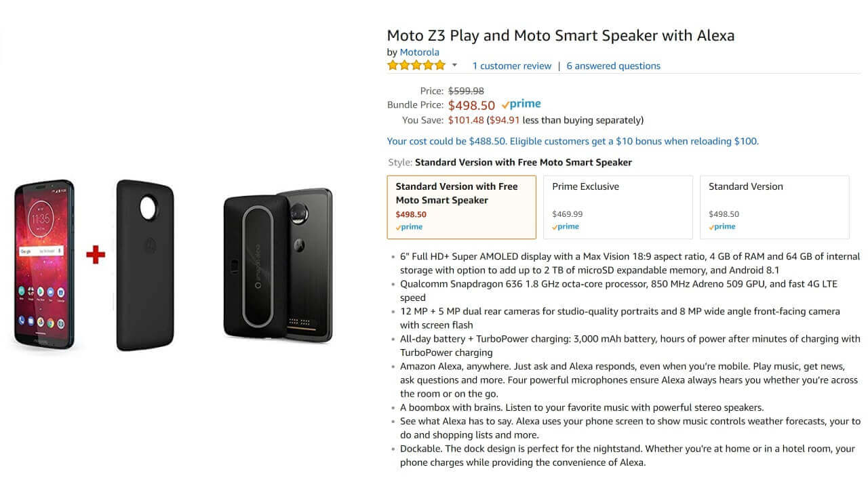This screenshot has width=868, height=488.
Task: Click Prime badge in Standard Version option
Action: [x=722, y=226]
